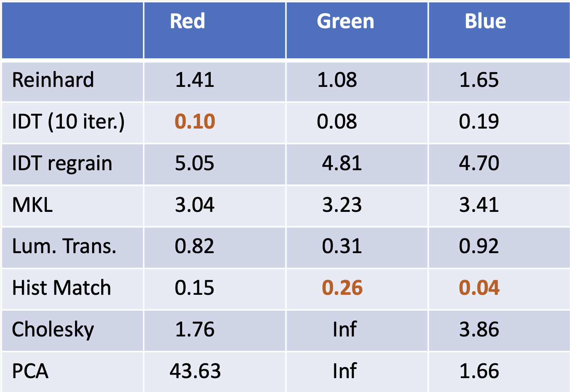Select the Hist Match row label

(62, 288)
